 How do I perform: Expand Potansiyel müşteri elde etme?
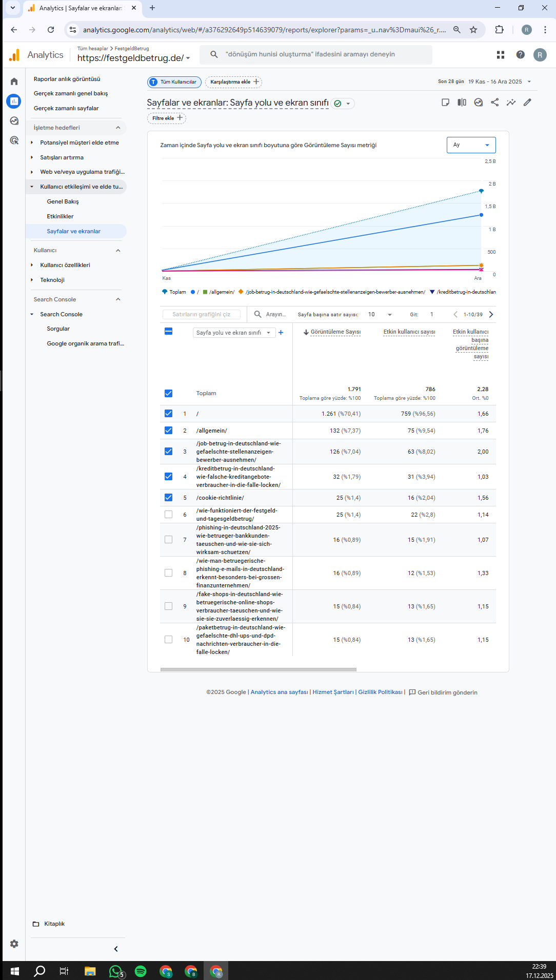[x=32, y=142]
